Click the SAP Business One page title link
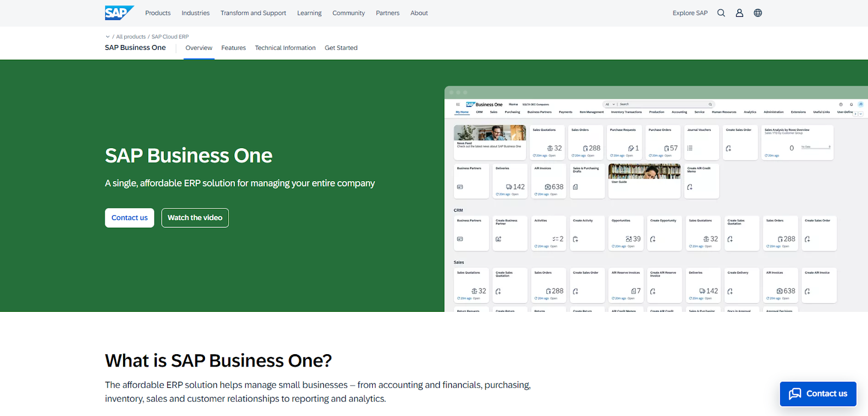This screenshot has width=868, height=416. coord(135,48)
